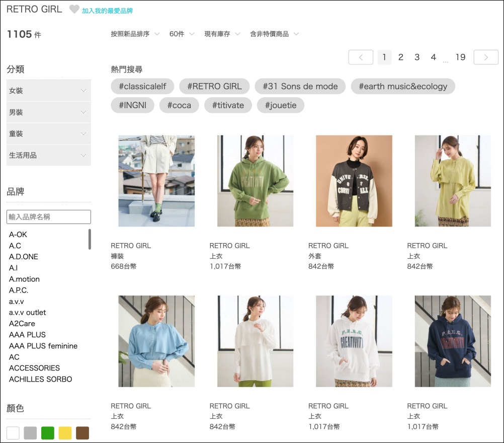This screenshot has height=443, width=504.
Task: Open the varsity jacket 外套 product photo
Action: 354,181
